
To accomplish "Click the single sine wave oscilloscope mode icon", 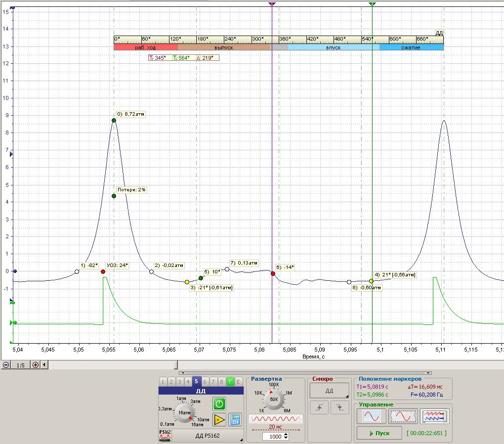I will tap(371, 416).
